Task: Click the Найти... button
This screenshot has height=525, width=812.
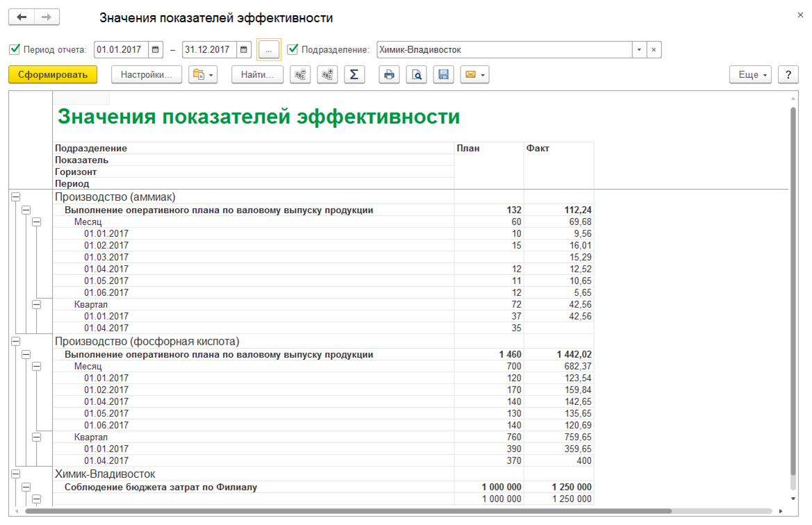Action: pyautogui.click(x=257, y=75)
